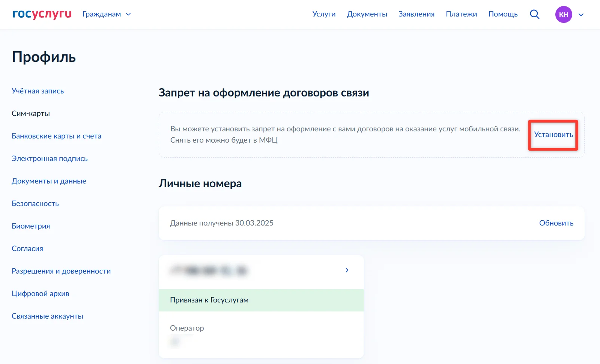The image size is (600, 364).
Task: Click the Оператор label
Action: [x=187, y=328]
